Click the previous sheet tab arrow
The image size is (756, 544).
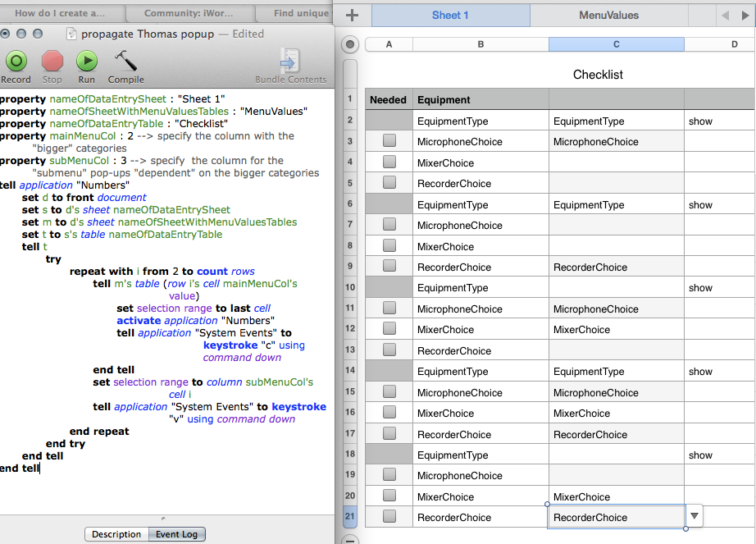coord(724,15)
